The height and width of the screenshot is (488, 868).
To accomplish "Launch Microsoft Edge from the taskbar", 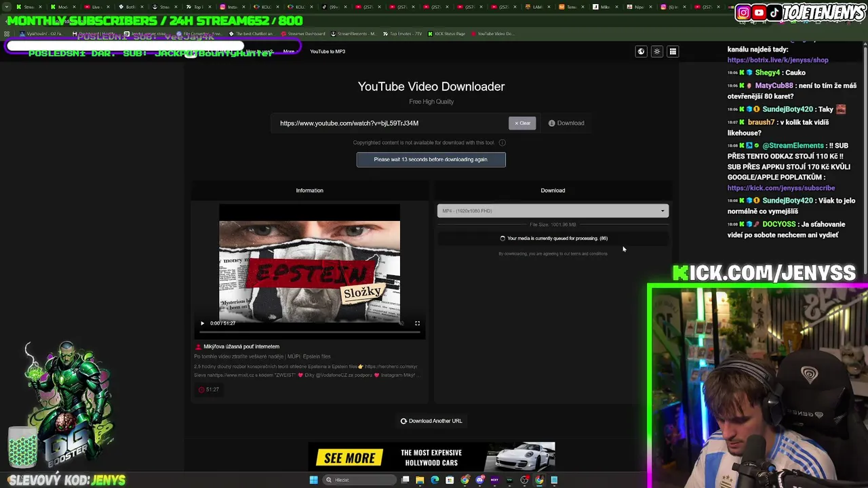I will [x=435, y=480].
